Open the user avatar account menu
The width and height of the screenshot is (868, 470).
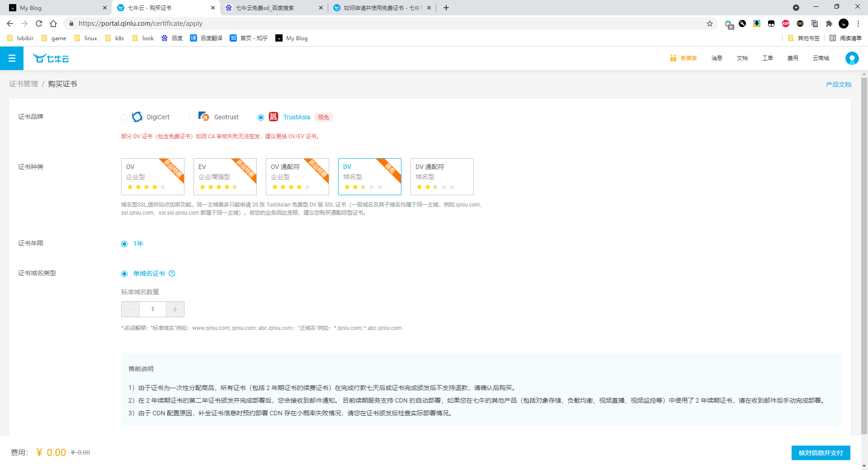851,58
